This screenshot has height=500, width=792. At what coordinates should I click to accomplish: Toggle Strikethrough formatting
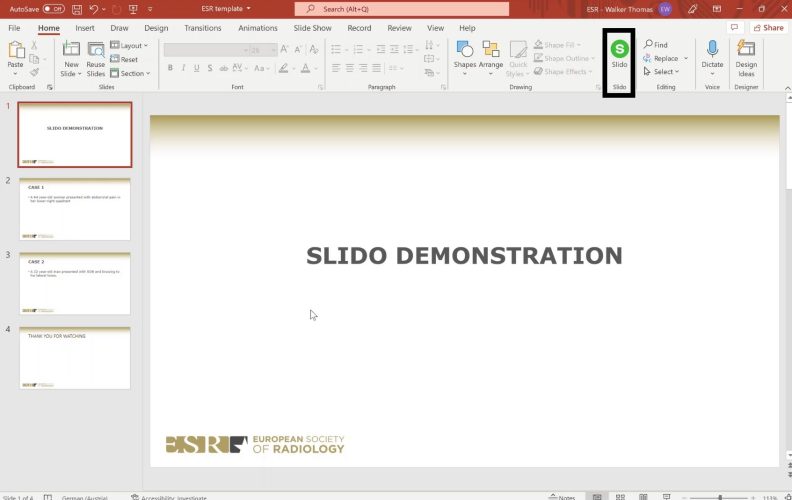[x=223, y=68]
